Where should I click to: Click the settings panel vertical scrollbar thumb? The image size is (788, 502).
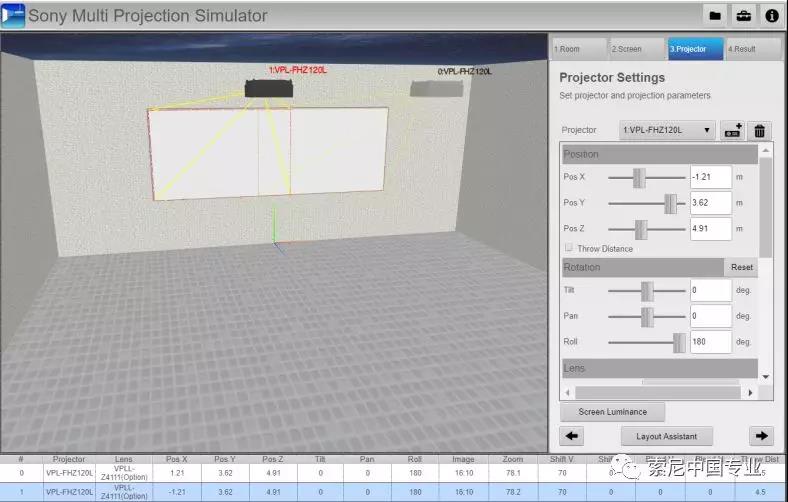765,207
